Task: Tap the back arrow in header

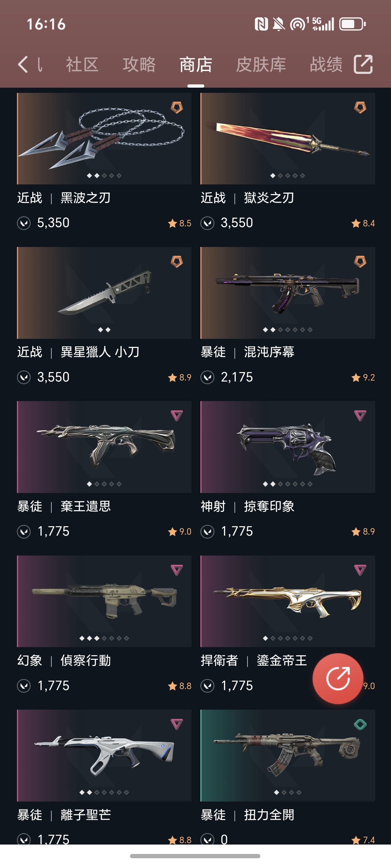Action: (23, 65)
